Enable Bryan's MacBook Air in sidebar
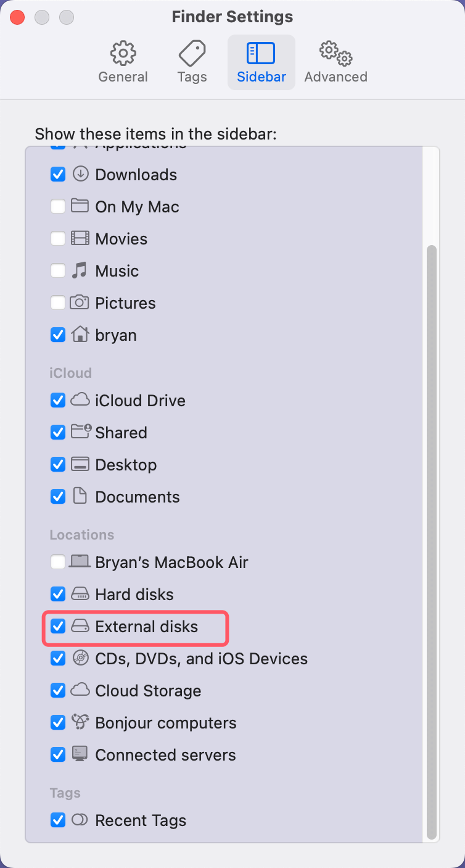465x868 pixels. [x=57, y=562]
